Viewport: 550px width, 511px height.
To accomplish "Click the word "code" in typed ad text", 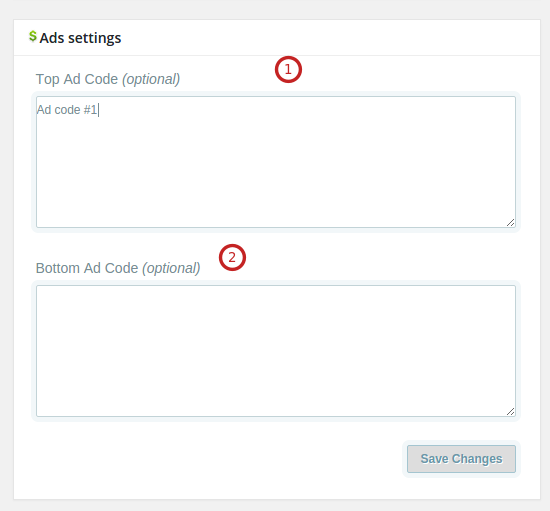I will tap(67, 110).
